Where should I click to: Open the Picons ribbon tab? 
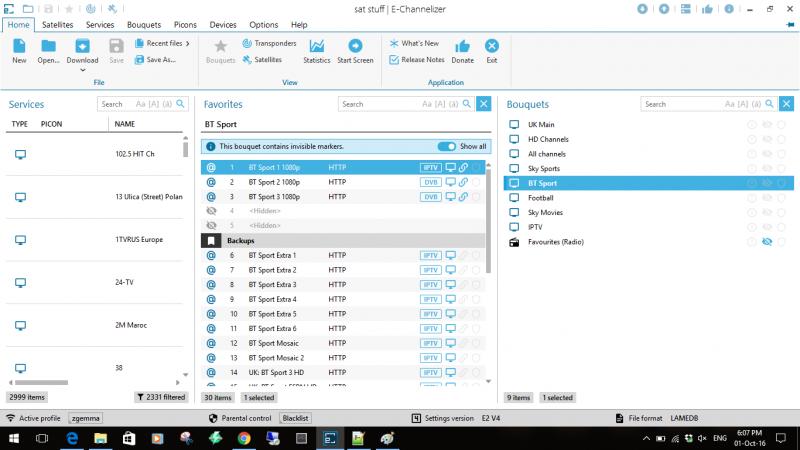pyautogui.click(x=185, y=24)
